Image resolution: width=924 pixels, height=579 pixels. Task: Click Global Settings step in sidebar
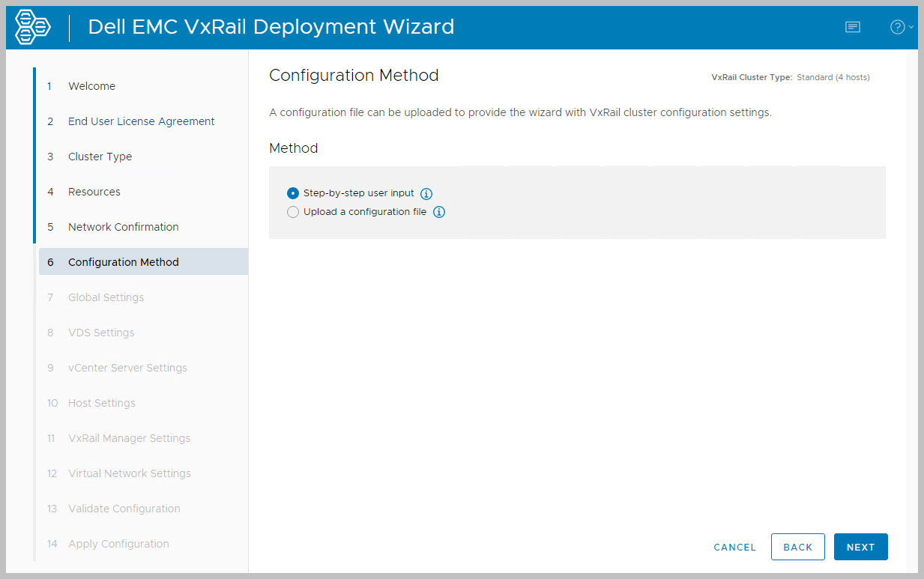[x=106, y=297]
